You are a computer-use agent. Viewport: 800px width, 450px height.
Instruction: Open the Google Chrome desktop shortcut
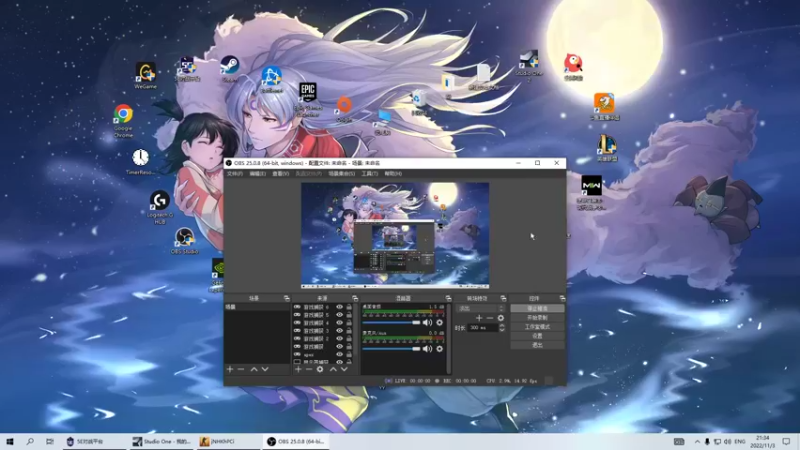123,121
